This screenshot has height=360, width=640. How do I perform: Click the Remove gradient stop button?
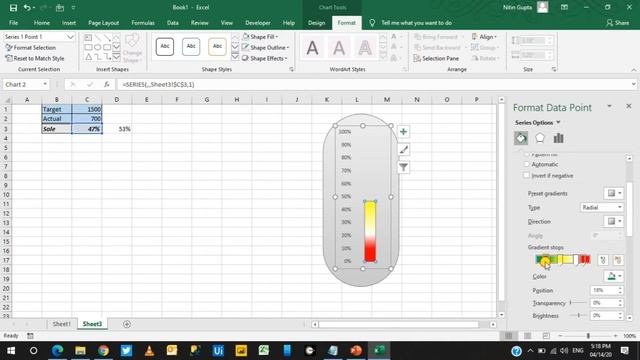pyautogui.click(x=618, y=260)
